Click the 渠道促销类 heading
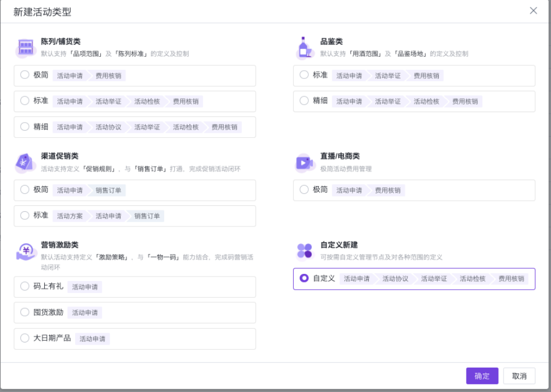 point(59,156)
